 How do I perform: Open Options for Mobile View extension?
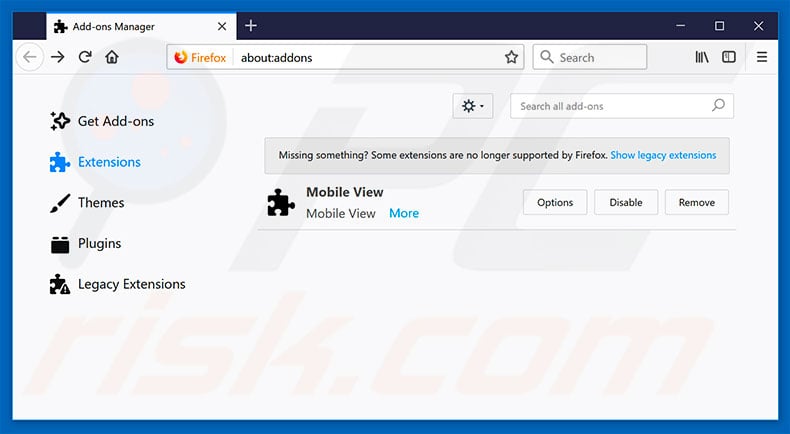[x=555, y=202]
